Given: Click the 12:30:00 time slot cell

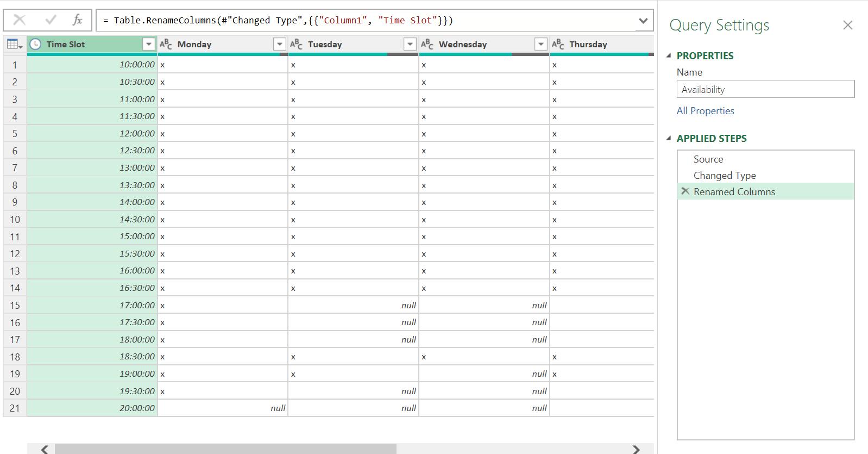Looking at the screenshot, I should point(92,151).
